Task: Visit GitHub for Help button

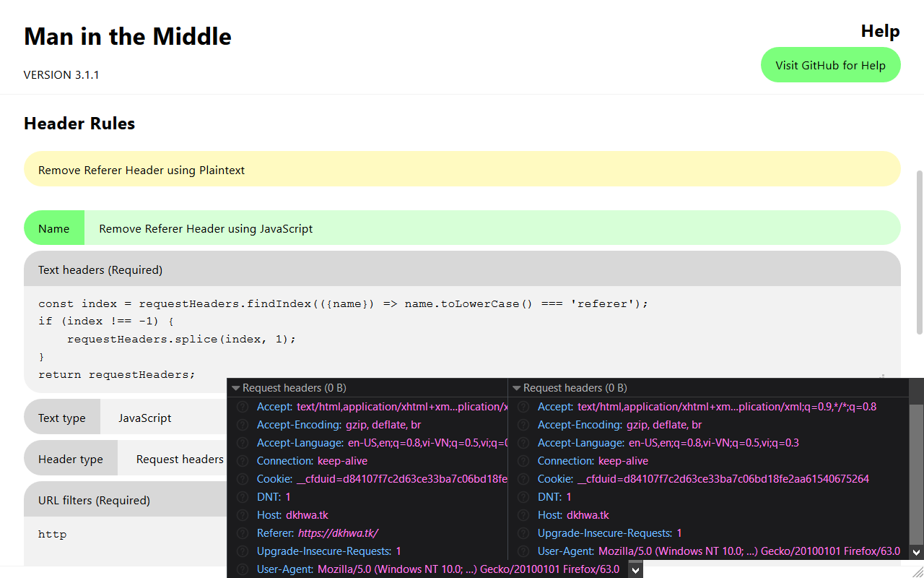Action: click(830, 65)
